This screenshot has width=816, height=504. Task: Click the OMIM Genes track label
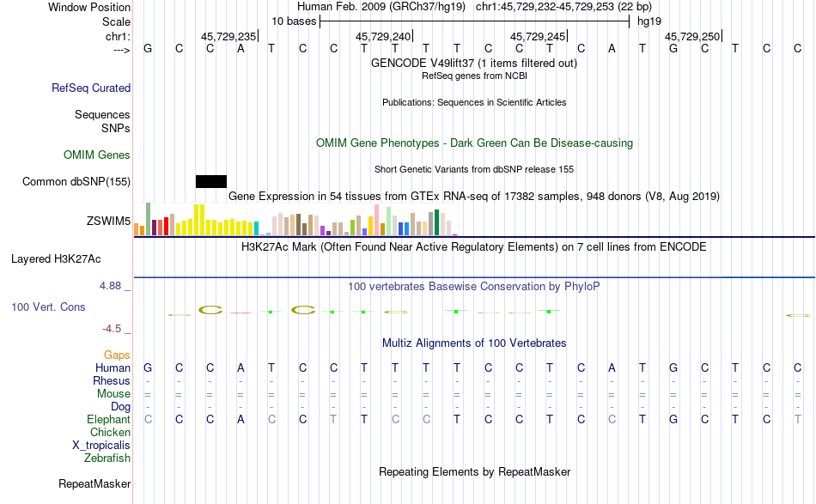pos(97,155)
